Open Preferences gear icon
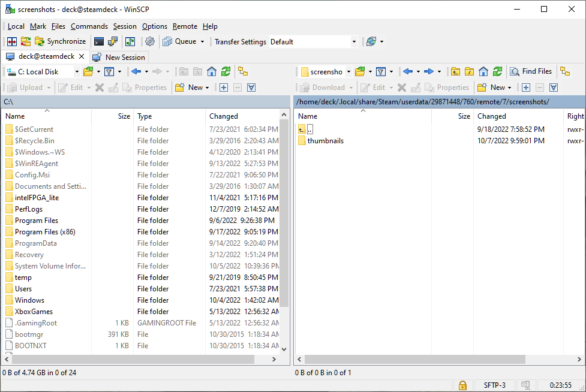Viewport: 586px width, 392px height. tap(150, 41)
